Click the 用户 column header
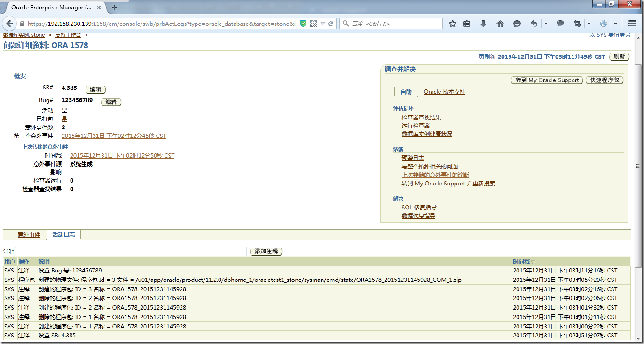 pyautogui.click(x=9, y=262)
